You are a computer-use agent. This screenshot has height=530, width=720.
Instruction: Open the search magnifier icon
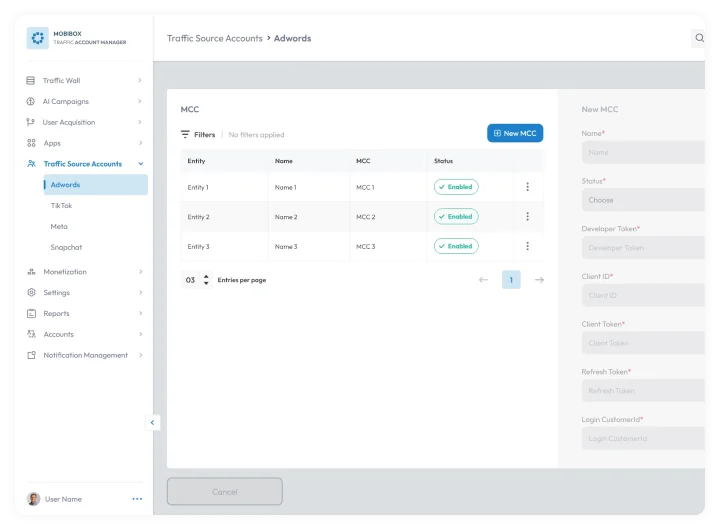pyautogui.click(x=699, y=38)
